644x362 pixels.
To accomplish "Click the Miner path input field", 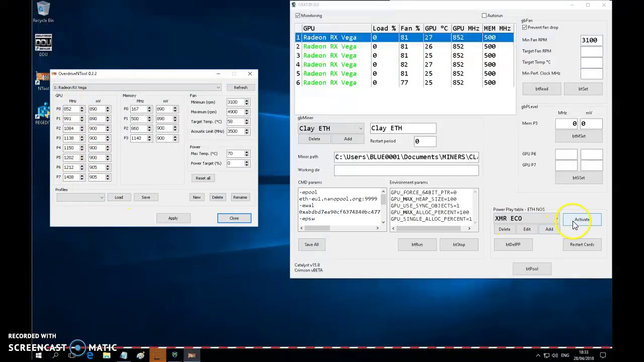I will (407, 157).
